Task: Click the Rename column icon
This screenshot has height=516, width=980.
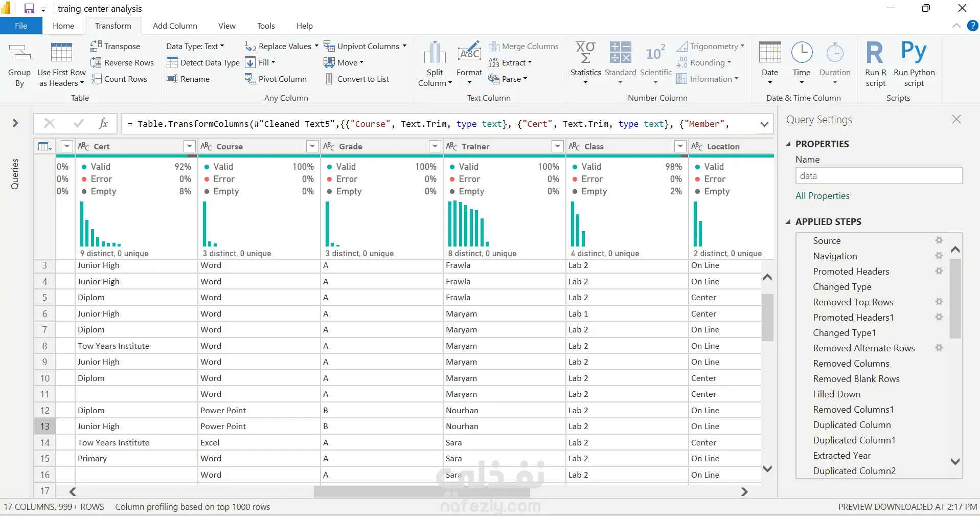Action: 172,79
